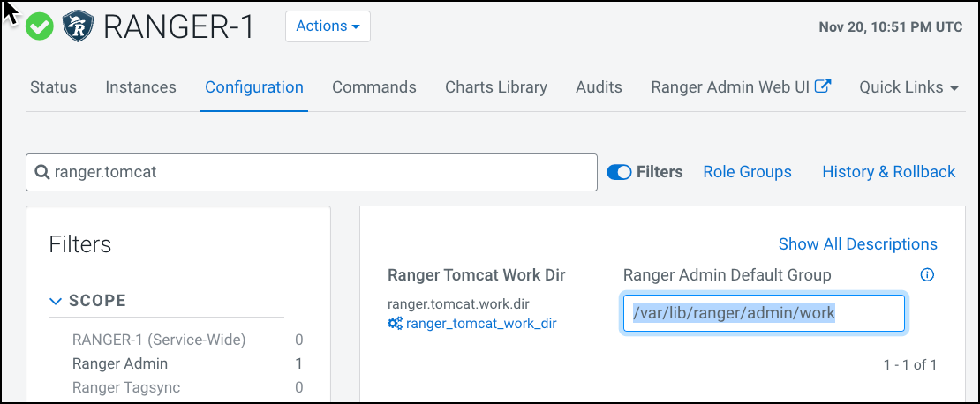
Task: Expand the Quick Links menu
Action: [x=908, y=87]
